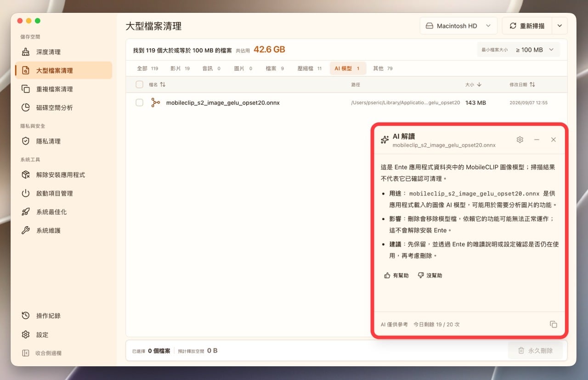588x380 pixels.
Task: Click file name mobileclip_s2_image_gelu_opset20.onnx in list
Action: coord(223,103)
